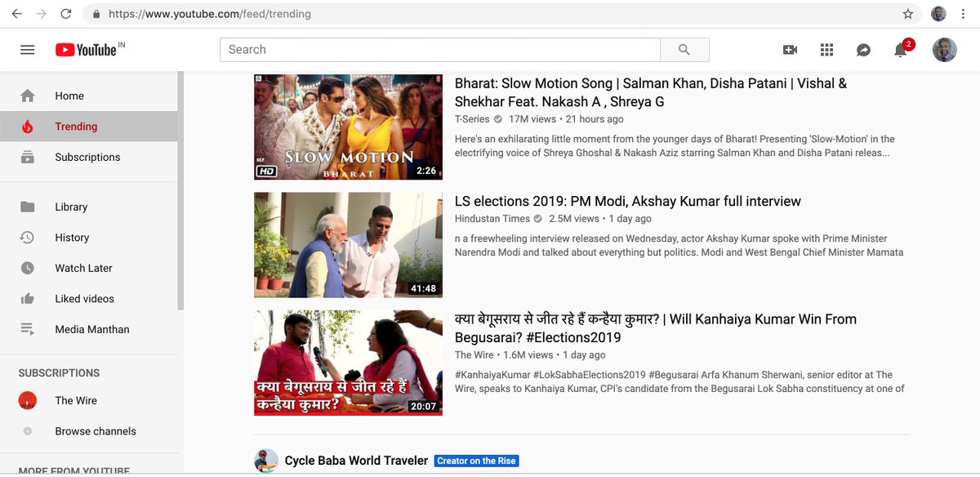Click the Watch Later clock icon
The image size is (980, 477).
28,268
